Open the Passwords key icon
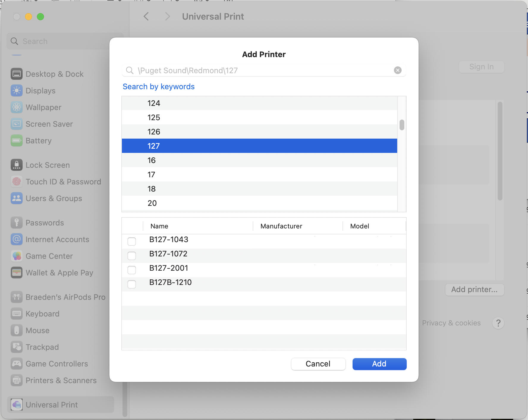This screenshot has height=420, width=528. (17, 222)
